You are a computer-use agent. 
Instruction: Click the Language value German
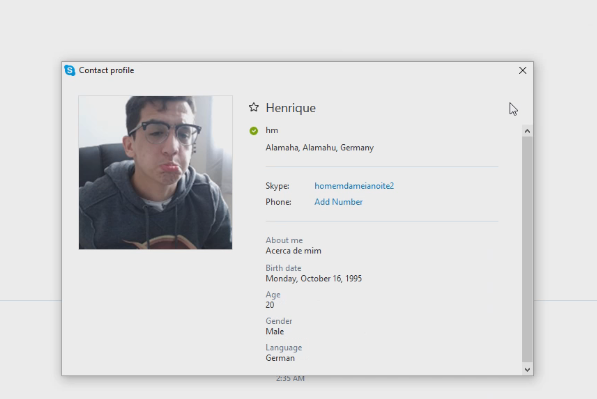(x=280, y=358)
